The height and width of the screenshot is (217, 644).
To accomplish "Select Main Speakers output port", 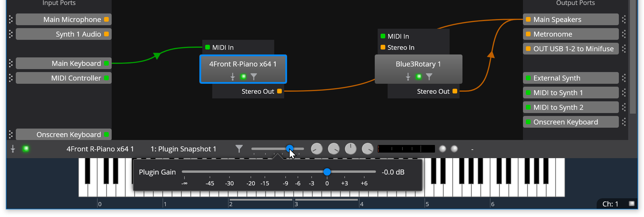I will 571,19.
